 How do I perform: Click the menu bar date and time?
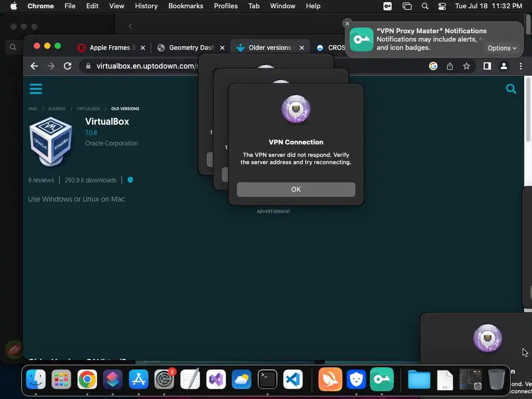click(x=488, y=6)
